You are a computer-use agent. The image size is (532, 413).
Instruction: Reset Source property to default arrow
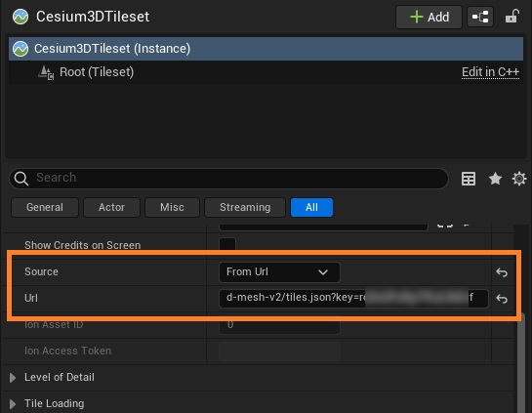coord(502,272)
